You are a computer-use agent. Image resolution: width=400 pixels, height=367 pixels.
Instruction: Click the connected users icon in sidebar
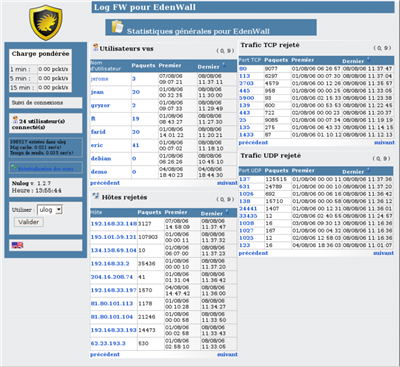click(x=15, y=120)
